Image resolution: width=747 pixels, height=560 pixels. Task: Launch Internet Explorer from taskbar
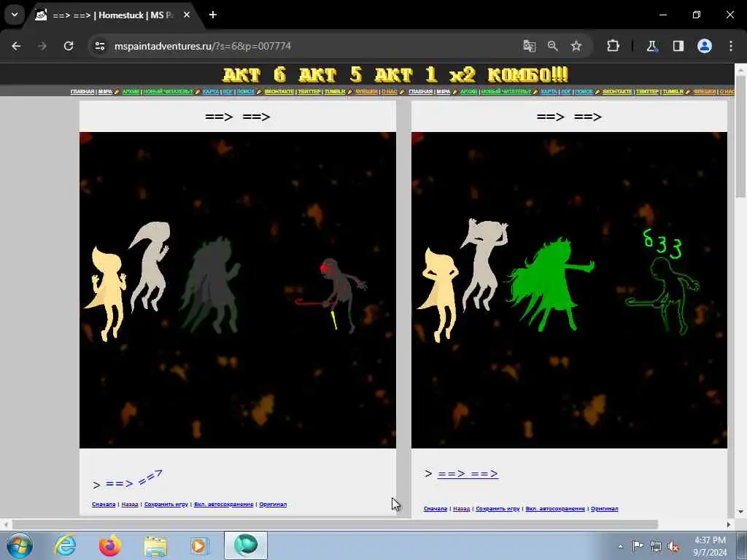64,545
